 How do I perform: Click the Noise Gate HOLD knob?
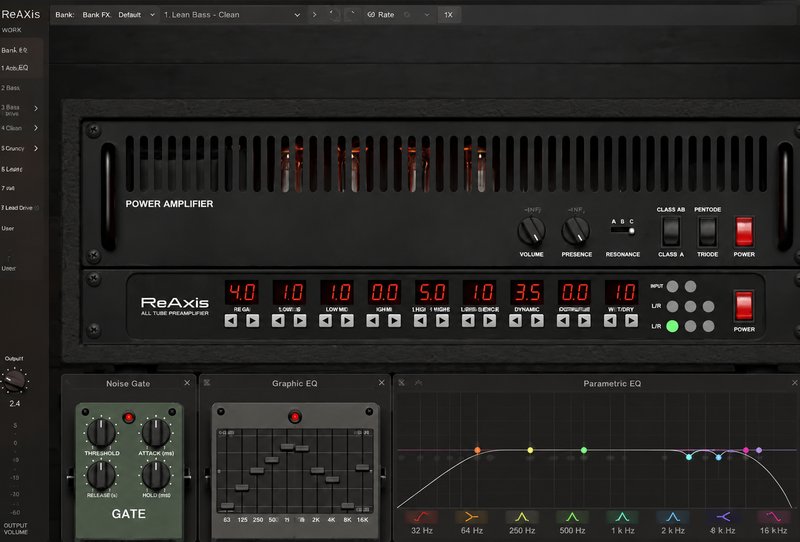pyautogui.click(x=156, y=475)
